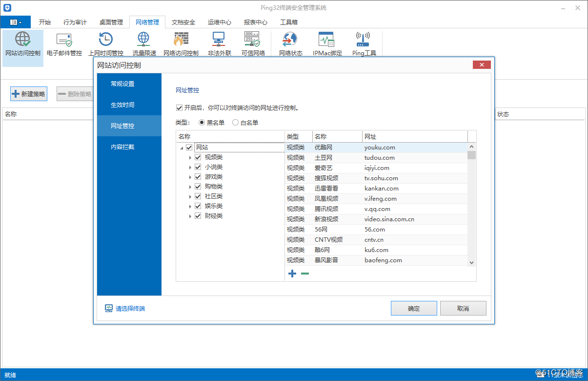Open the 内容拦截 dialog section

(129, 147)
